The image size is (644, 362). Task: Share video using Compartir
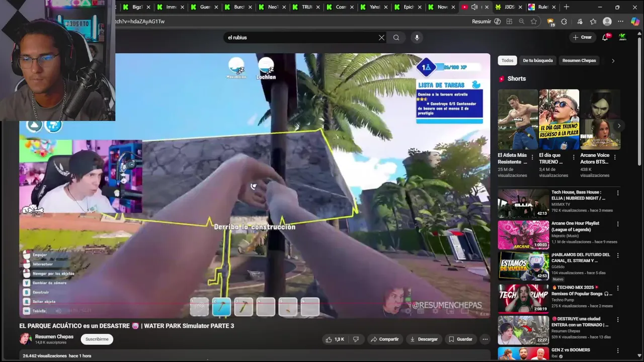384,339
